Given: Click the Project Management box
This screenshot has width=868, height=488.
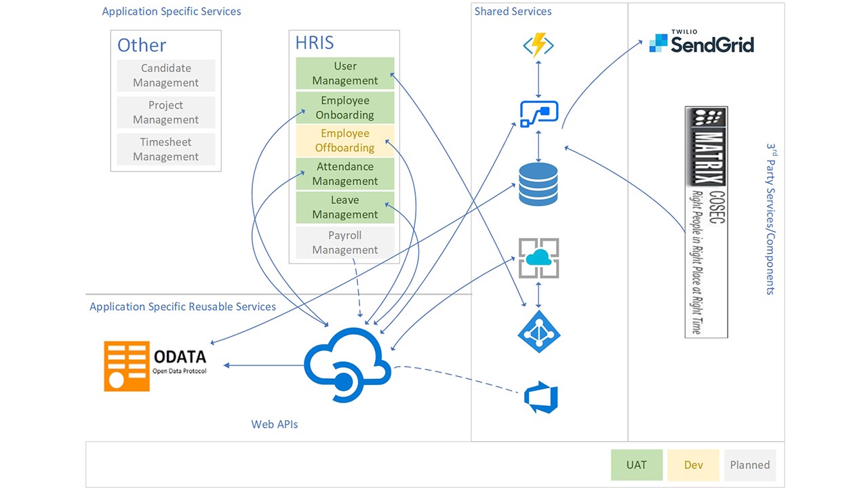Looking at the screenshot, I should [x=166, y=113].
